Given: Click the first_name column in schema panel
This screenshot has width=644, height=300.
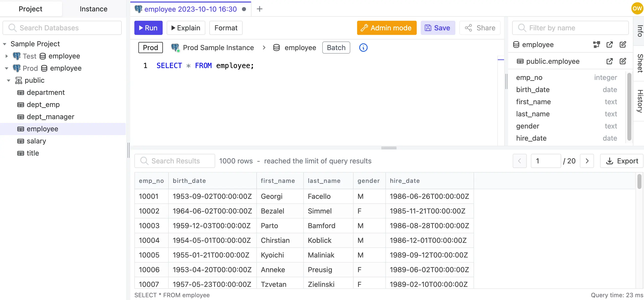Looking at the screenshot, I should tap(566, 102).
